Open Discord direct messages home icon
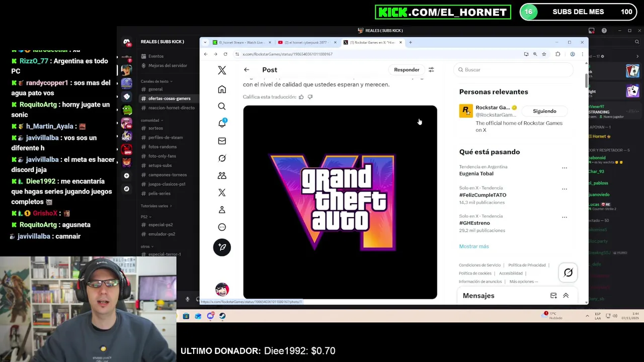Image resolution: width=644 pixels, height=362 pixels. tap(127, 42)
